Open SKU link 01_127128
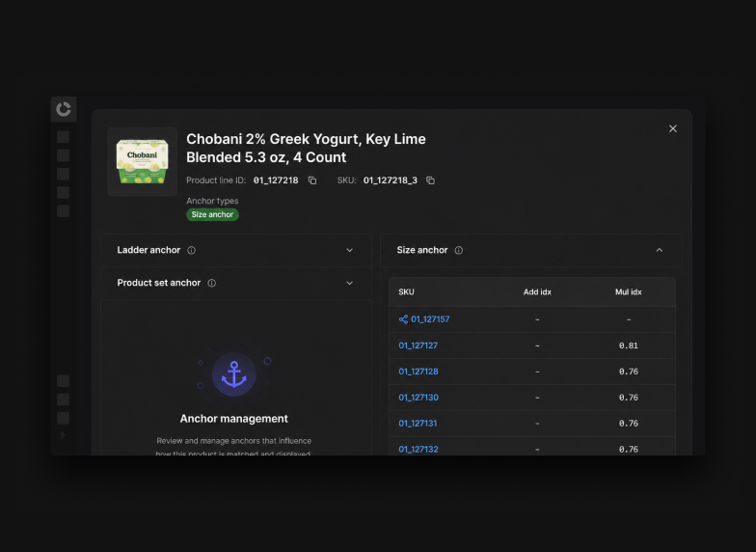 tap(418, 372)
